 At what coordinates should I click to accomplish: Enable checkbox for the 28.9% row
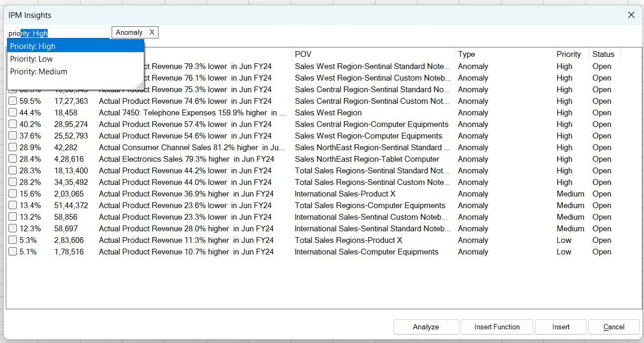(13, 148)
